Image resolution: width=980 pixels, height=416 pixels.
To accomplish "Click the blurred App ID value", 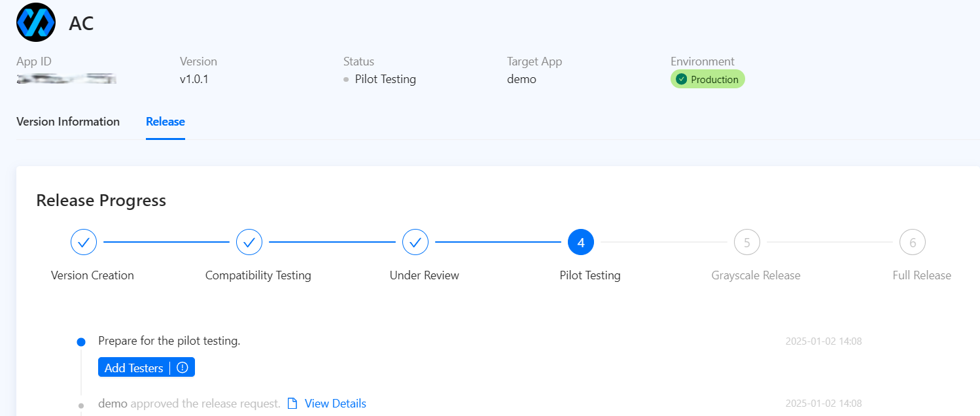I will [66, 79].
